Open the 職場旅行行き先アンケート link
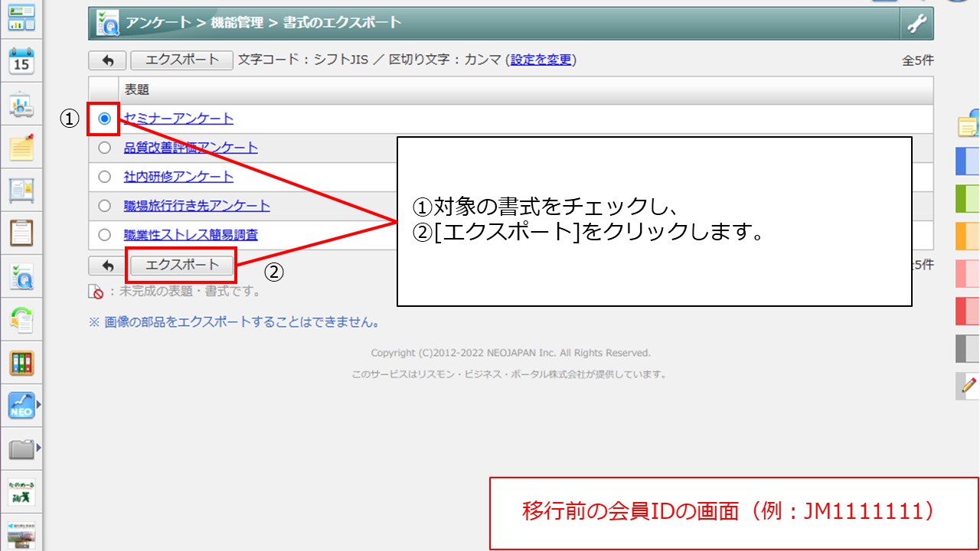Image resolution: width=980 pixels, height=551 pixels. pos(197,206)
